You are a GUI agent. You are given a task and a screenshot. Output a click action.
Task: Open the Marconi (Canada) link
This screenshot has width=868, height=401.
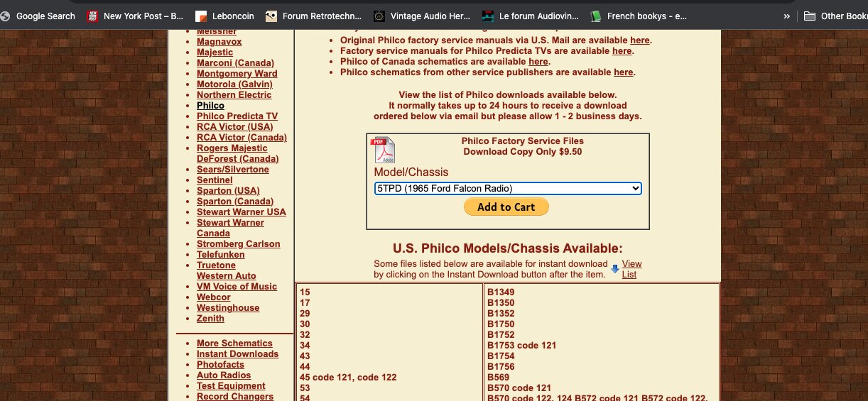[235, 63]
